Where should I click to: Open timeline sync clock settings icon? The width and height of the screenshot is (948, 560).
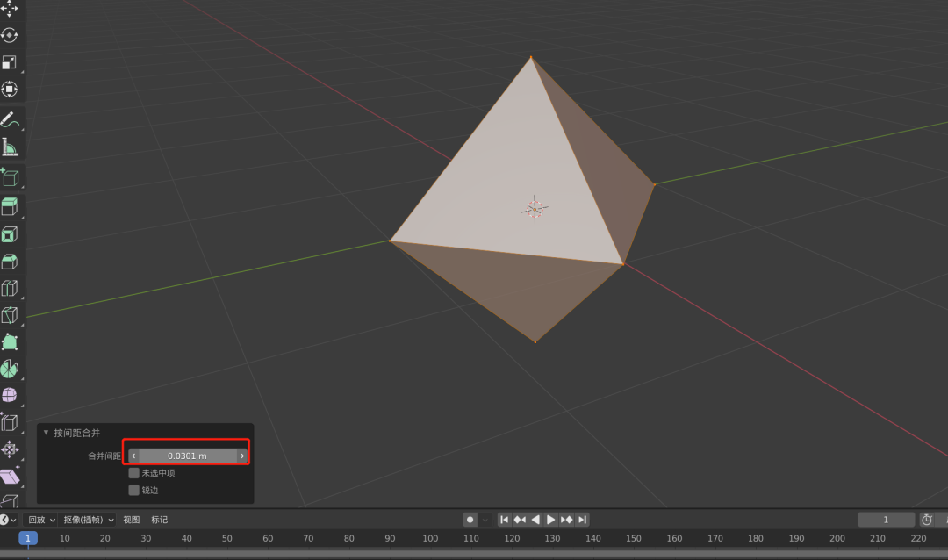pos(926,520)
